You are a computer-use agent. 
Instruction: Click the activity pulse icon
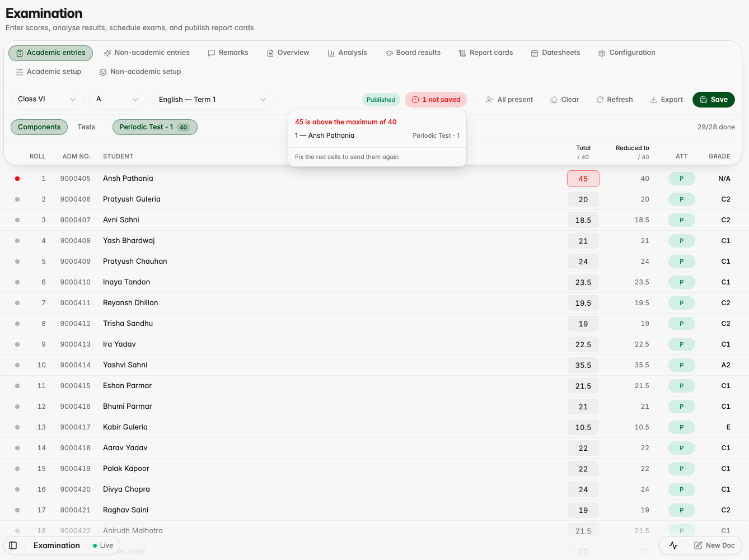tap(673, 545)
